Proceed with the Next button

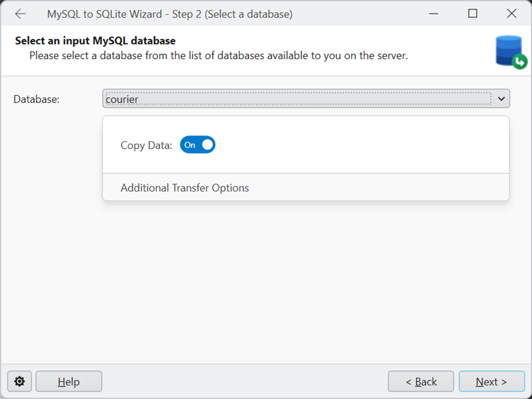pos(491,382)
